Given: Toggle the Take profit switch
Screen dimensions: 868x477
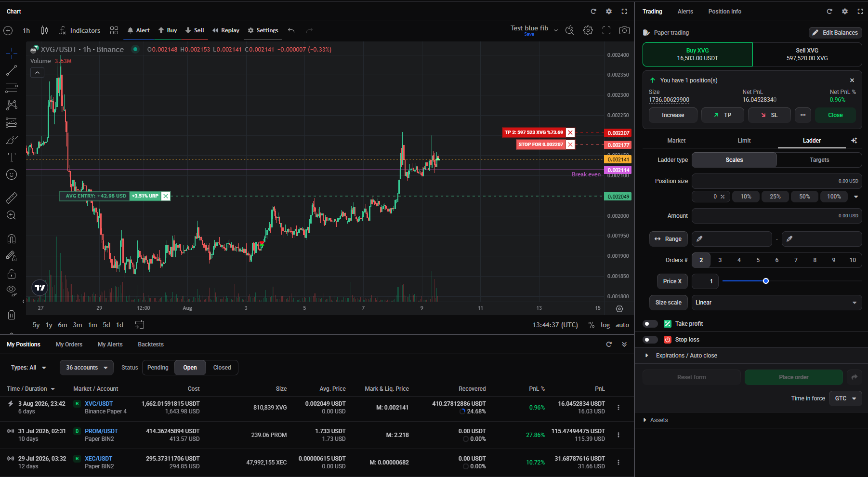Looking at the screenshot, I should 650,324.
